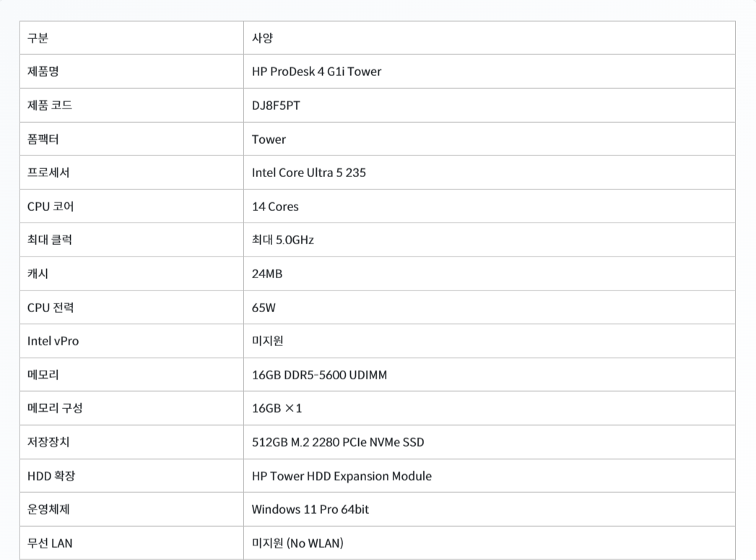Click the 프로세서 row label
The height and width of the screenshot is (560, 756).
(x=48, y=173)
